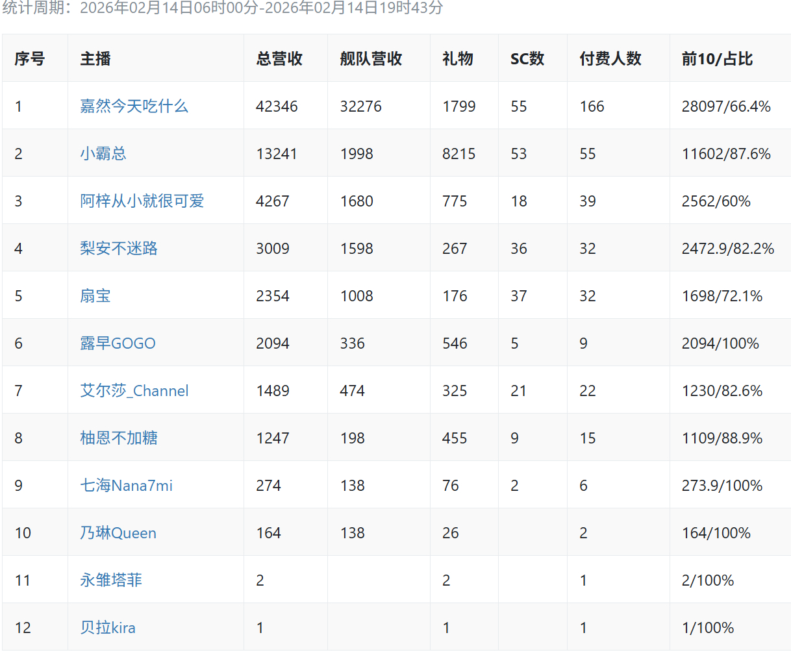Select the 梨安不迷路 link

118,248
